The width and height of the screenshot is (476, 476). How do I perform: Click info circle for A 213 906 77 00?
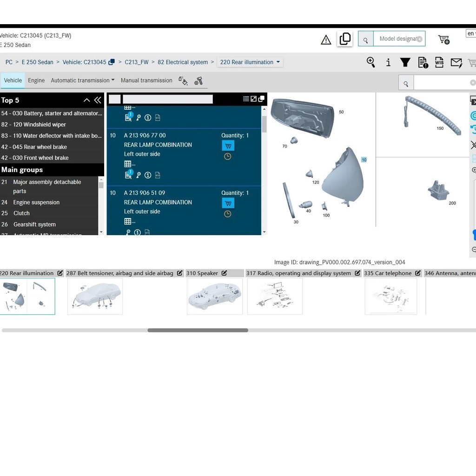148,175
